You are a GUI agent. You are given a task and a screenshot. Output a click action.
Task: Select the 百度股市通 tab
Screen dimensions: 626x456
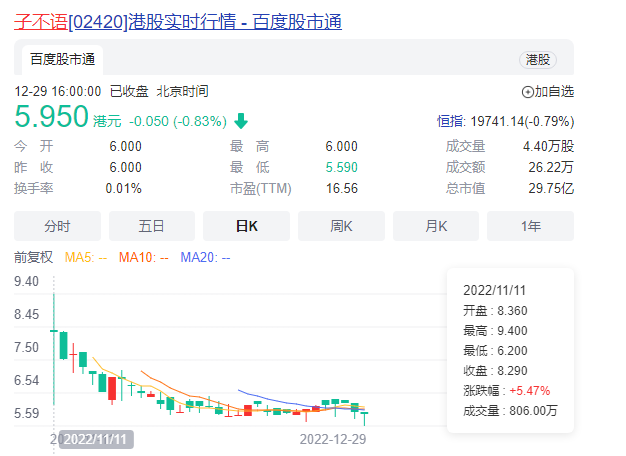click(63, 59)
